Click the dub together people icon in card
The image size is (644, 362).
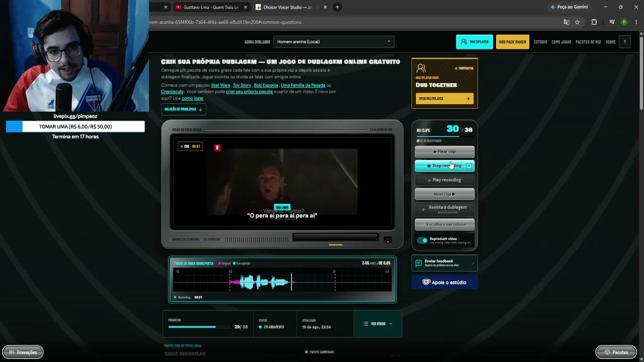[421, 68]
